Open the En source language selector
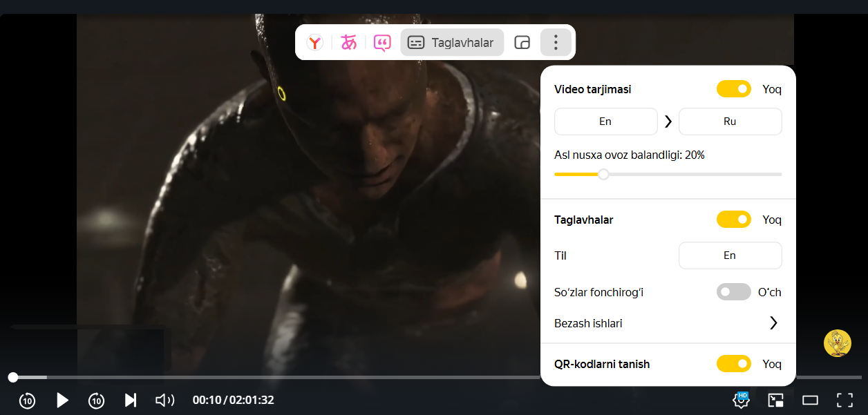The height and width of the screenshot is (415, 868). pos(606,122)
